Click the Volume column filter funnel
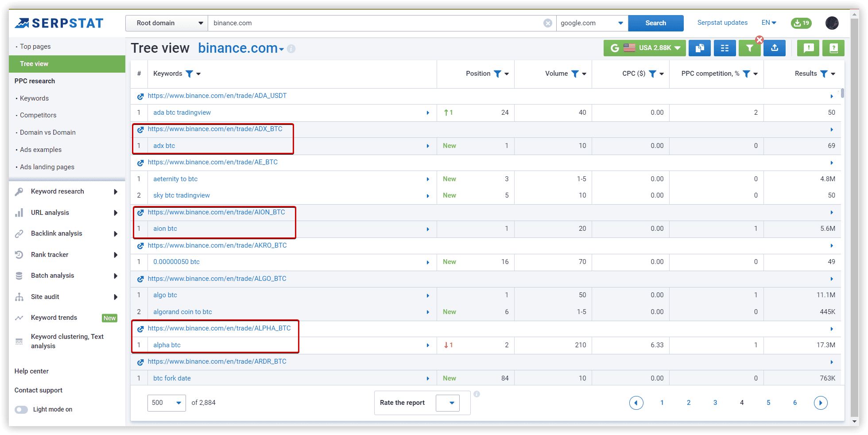 coord(575,74)
